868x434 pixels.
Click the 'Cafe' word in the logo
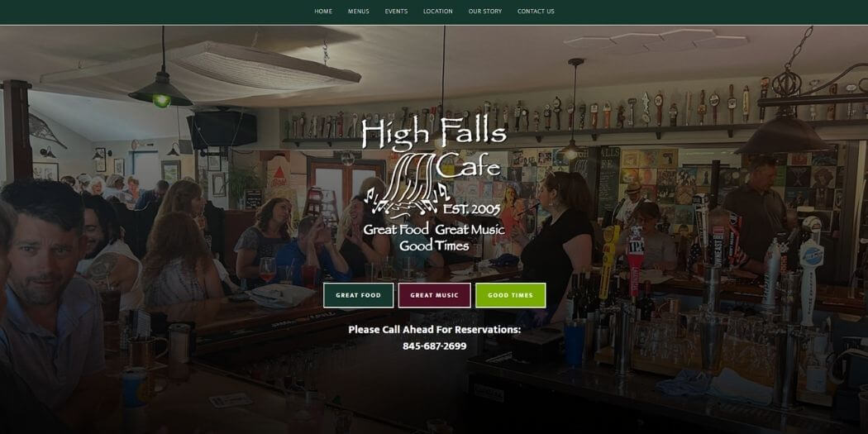(468, 165)
